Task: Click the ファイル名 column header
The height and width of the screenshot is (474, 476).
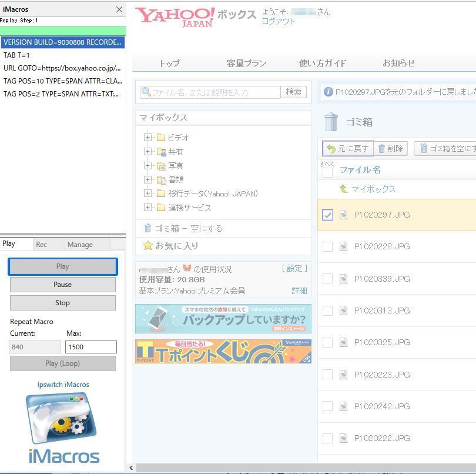Action: coord(360,170)
